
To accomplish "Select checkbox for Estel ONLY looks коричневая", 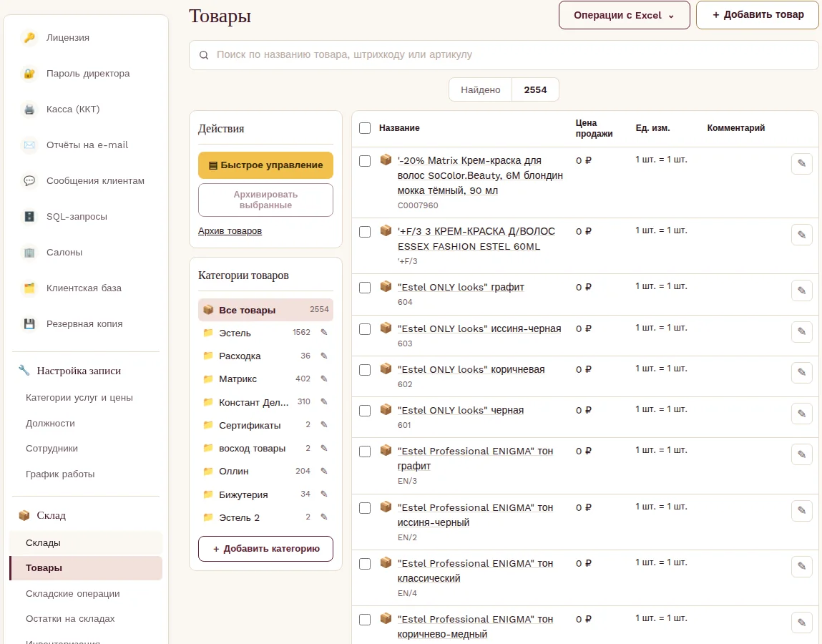I will click(365, 370).
